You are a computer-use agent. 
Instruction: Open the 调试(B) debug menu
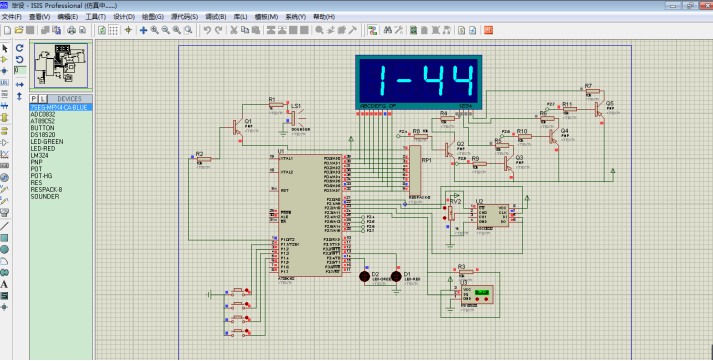216,17
